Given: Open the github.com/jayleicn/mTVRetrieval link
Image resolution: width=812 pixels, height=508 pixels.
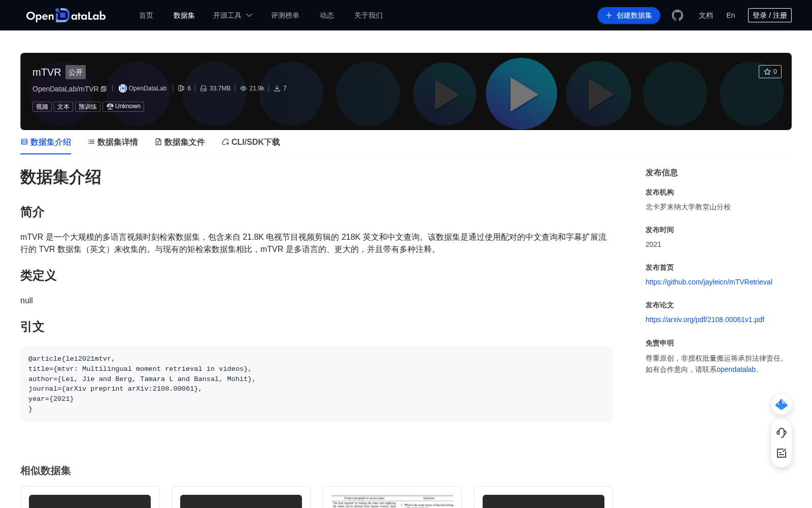Looking at the screenshot, I should pyautogui.click(x=709, y=282).
